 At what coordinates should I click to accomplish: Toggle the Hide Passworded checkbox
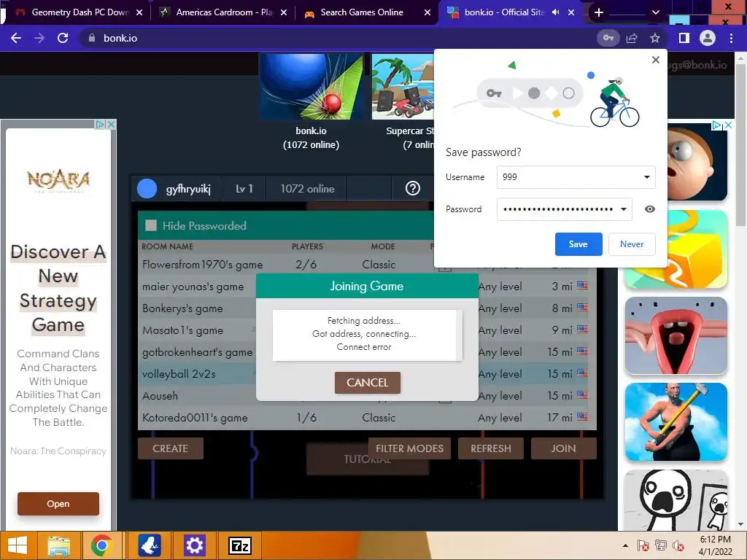150,225
